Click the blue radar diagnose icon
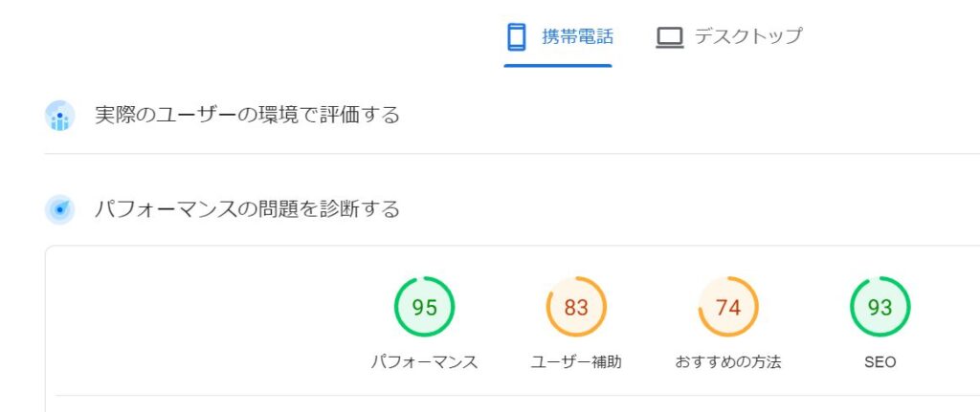 pyautogui.click(x=60, y=209)
